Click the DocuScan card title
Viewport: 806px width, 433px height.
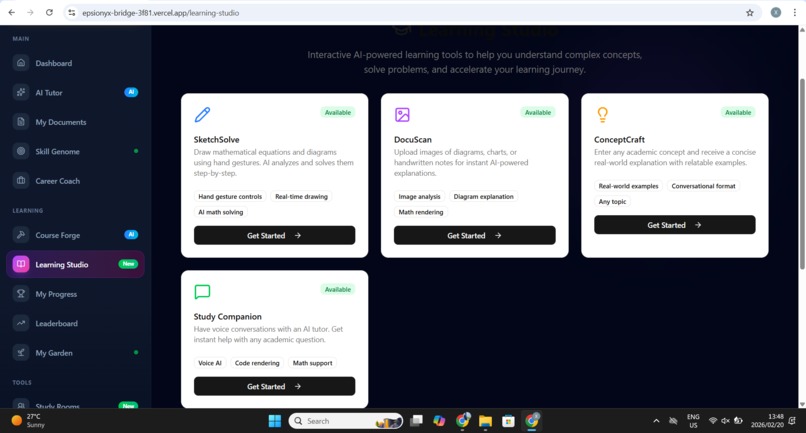[412, 139]
